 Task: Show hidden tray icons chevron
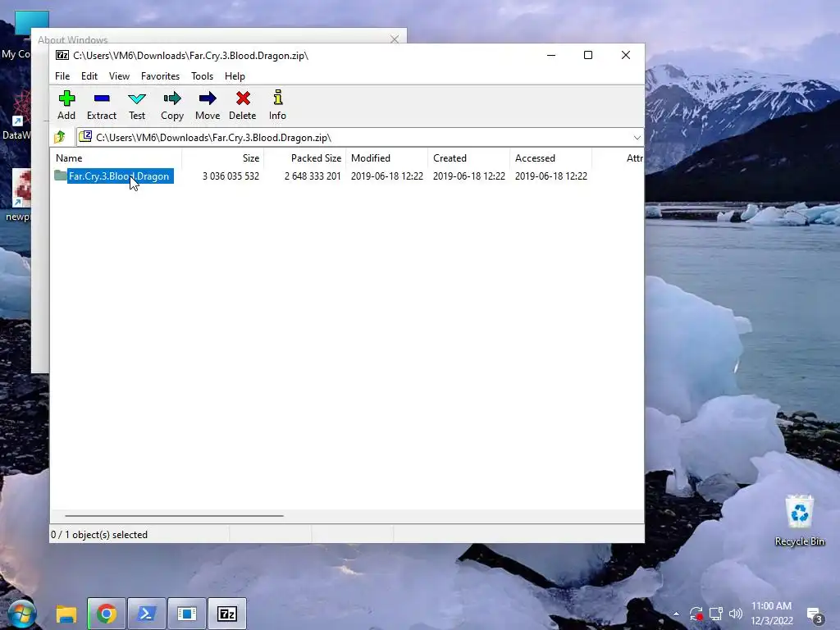[x=676, y=614]
